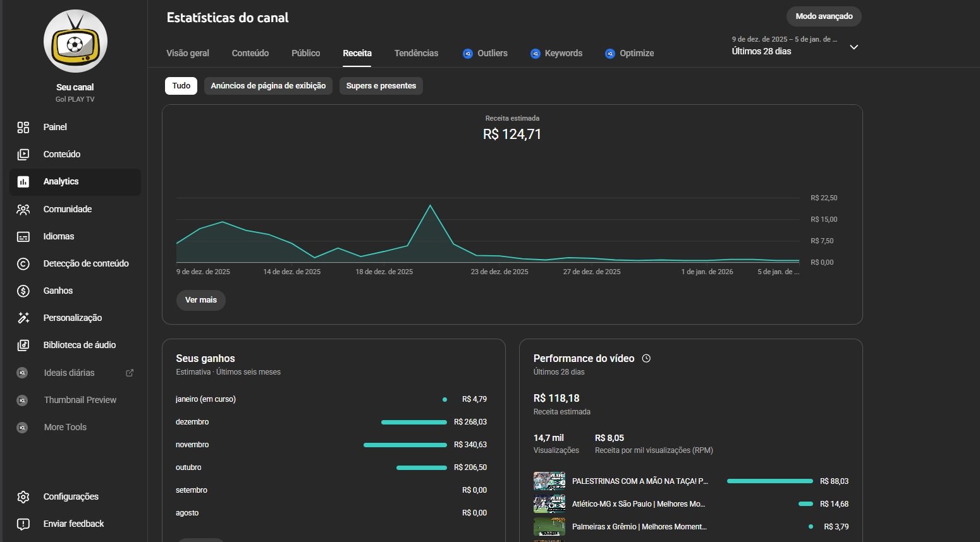
Task: Click the Modo avançado button
Action: 823,16
